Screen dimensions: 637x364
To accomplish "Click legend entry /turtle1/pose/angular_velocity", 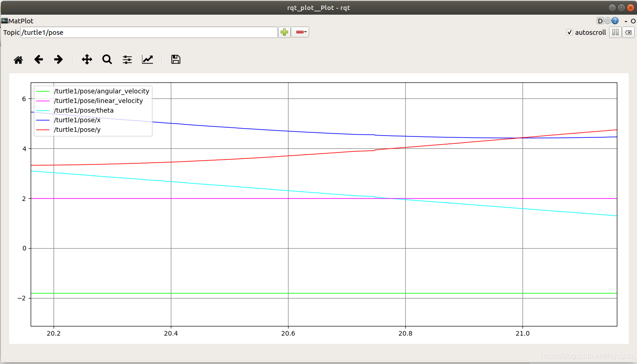I will click(102, 91).
